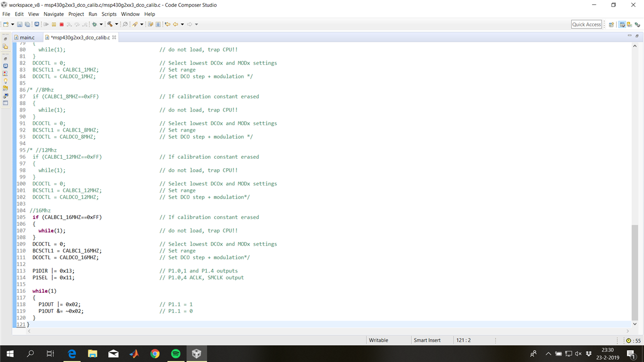Open the Window menu
The height and width of the screenshot is (362, 644).
[x=130, y=14]
